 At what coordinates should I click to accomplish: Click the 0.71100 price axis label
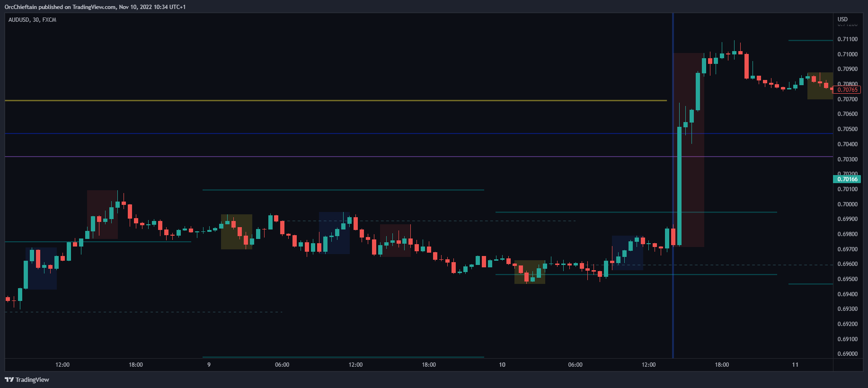847,39
